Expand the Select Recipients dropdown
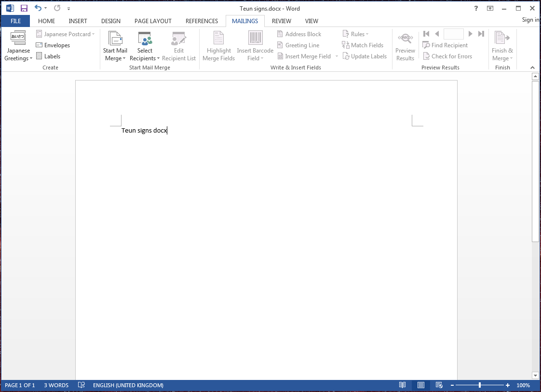 (x=145, y=54)
